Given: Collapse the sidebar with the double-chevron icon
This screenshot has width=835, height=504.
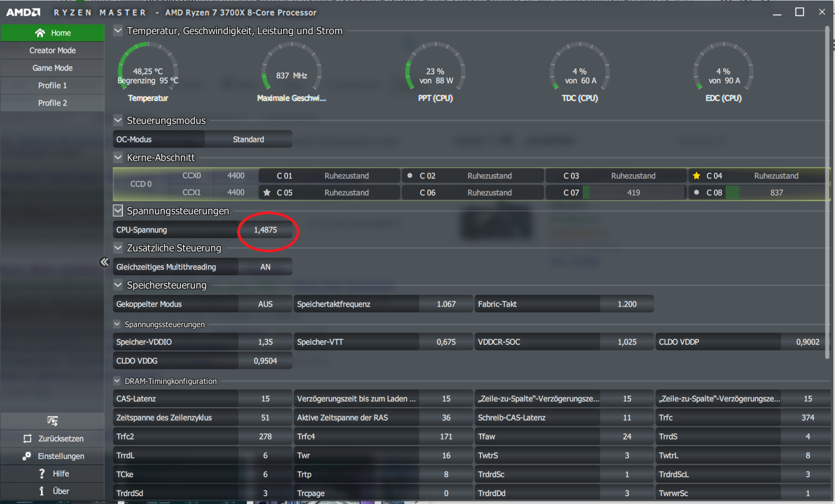Looking at the screenshot, I should click(x=104, y=262).
